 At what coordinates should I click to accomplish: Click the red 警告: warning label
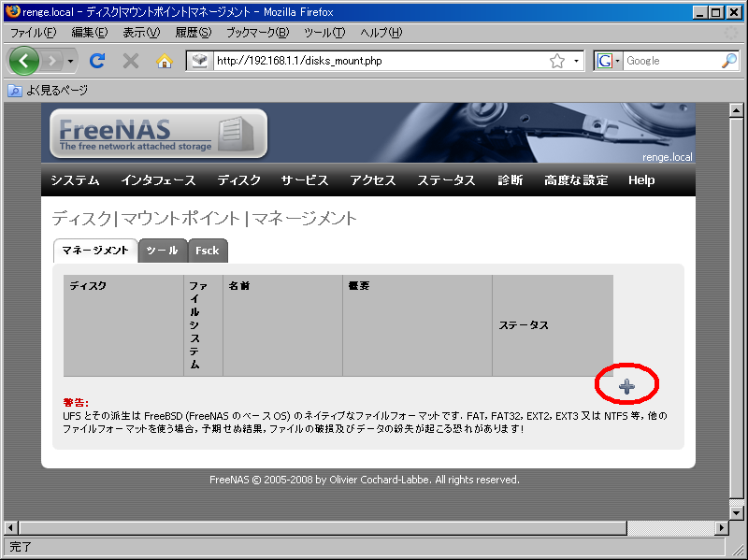[76, 403]
